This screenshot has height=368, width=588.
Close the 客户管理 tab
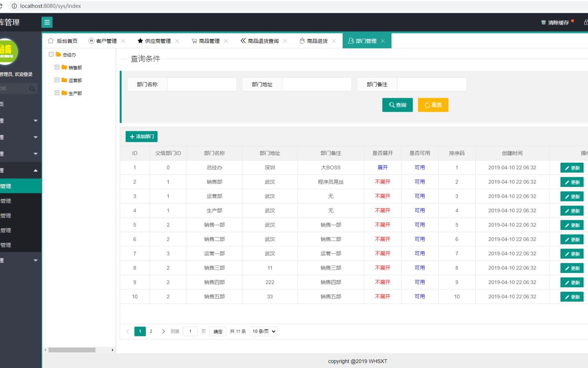click(x=123, y=41)
